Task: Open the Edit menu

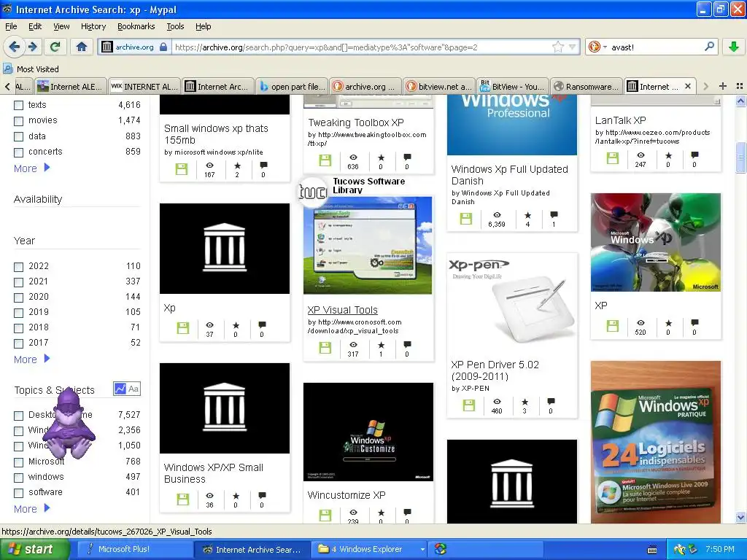Action: coord(35,26)
